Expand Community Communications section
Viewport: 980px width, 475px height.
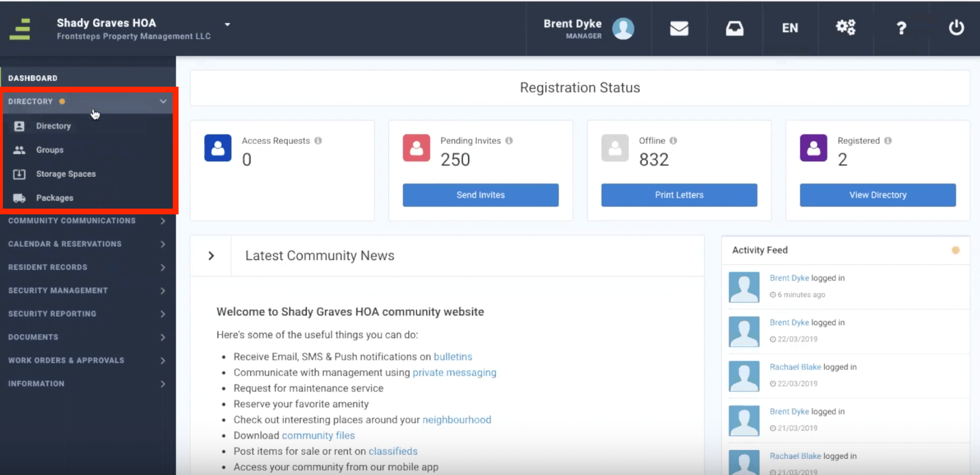(88, 221)
